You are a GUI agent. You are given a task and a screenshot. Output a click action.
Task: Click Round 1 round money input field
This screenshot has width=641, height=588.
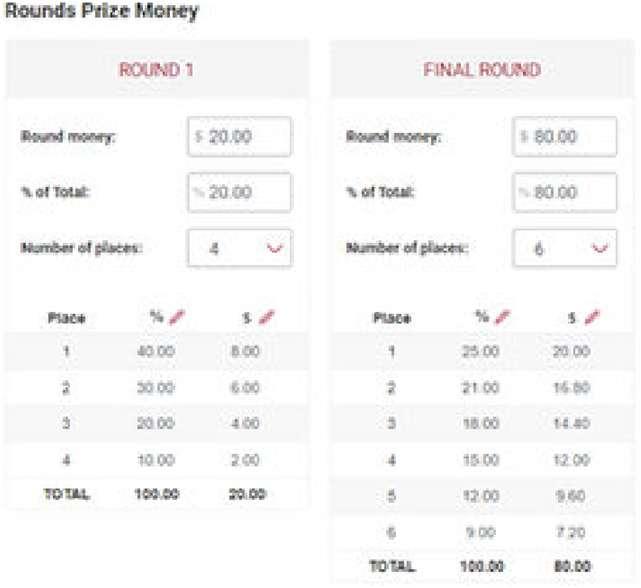click(240, 137)
